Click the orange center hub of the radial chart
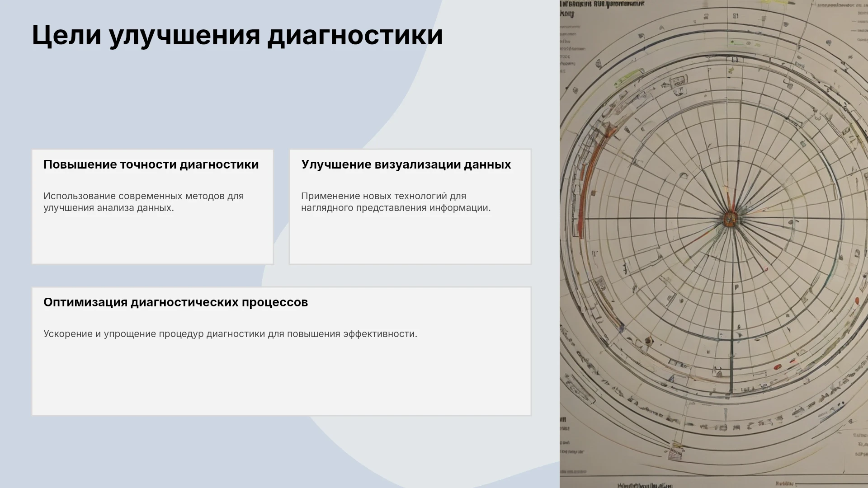Image resolution: width=868 pixels, height=488 pixels. pyautogui.click(x=729, y=219)
